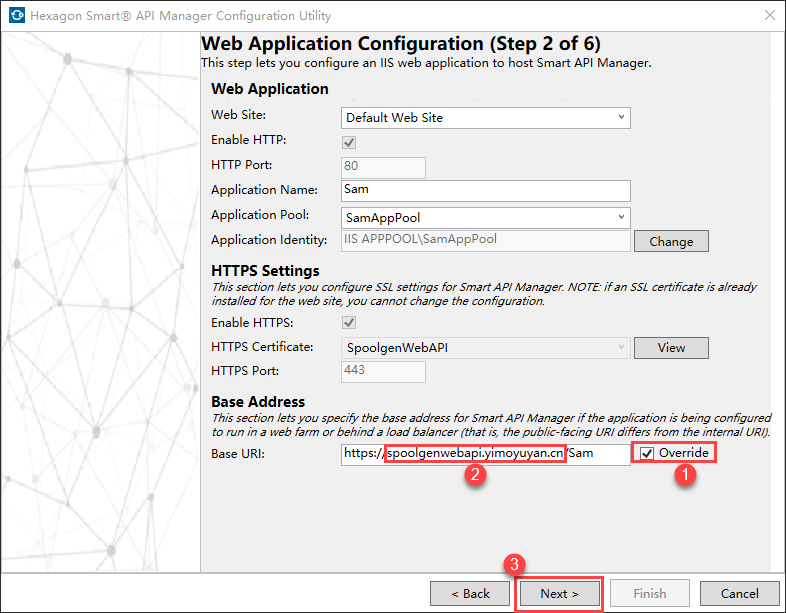The image size is (786, 613).
Task: Click the Finish button
Action: pos(650,593)
